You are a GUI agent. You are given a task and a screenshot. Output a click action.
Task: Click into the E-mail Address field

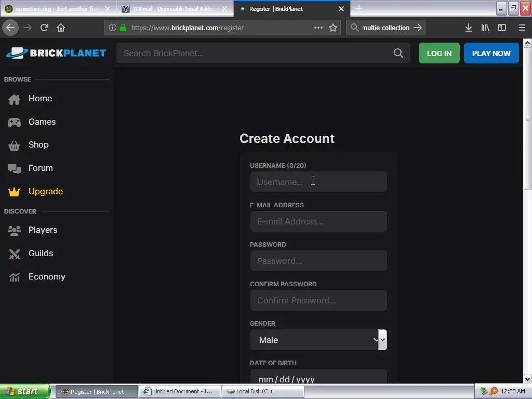pos(318,221)
